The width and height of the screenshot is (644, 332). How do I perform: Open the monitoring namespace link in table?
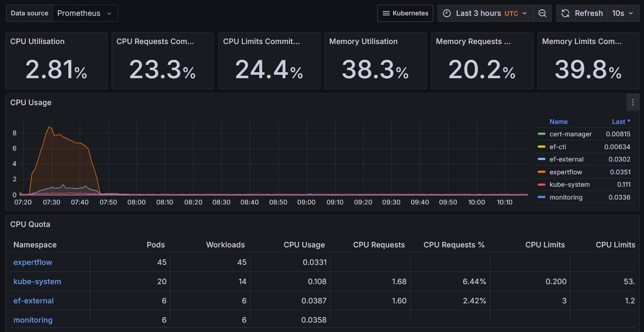click(x=33, y=320)
